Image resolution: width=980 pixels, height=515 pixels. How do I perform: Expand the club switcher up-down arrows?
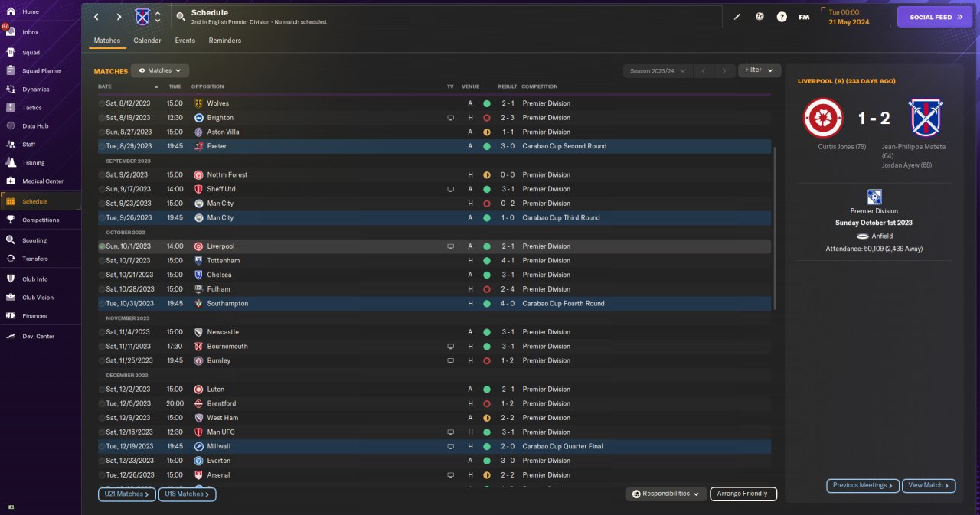click(158, 17)
